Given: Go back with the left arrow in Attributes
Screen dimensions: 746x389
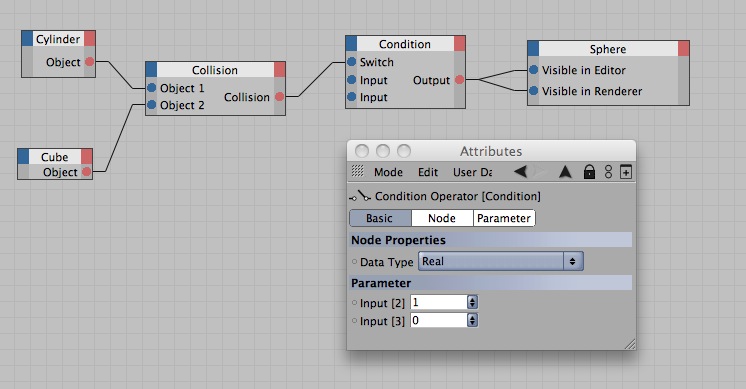Looking at the screenshot, I should tap(520, 171).
